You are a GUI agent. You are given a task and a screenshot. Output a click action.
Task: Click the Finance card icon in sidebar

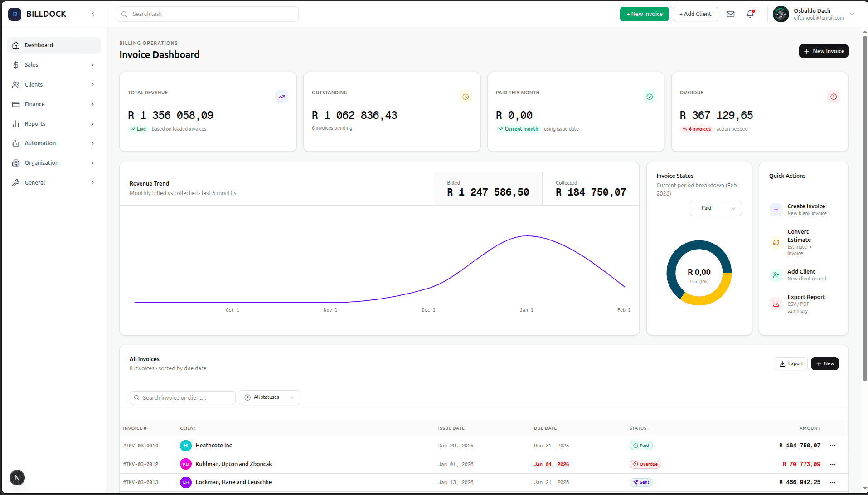(x=16, y=104)
